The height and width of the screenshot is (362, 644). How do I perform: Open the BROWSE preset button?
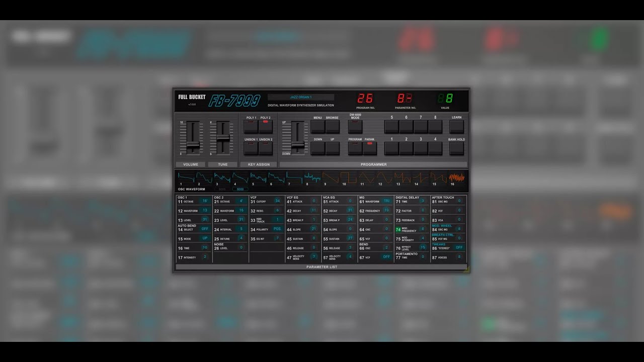pos(332,126)
